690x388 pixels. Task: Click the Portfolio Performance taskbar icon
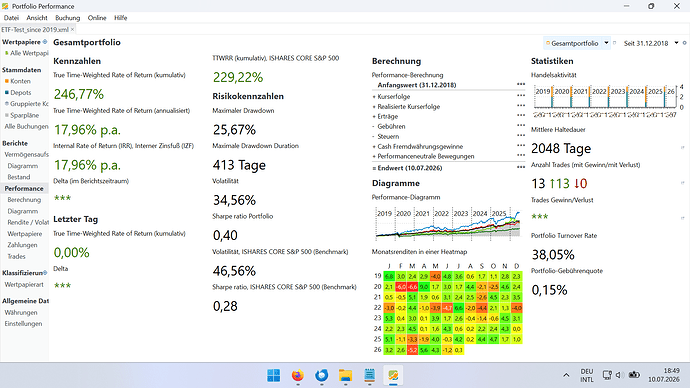coord(393,375)
